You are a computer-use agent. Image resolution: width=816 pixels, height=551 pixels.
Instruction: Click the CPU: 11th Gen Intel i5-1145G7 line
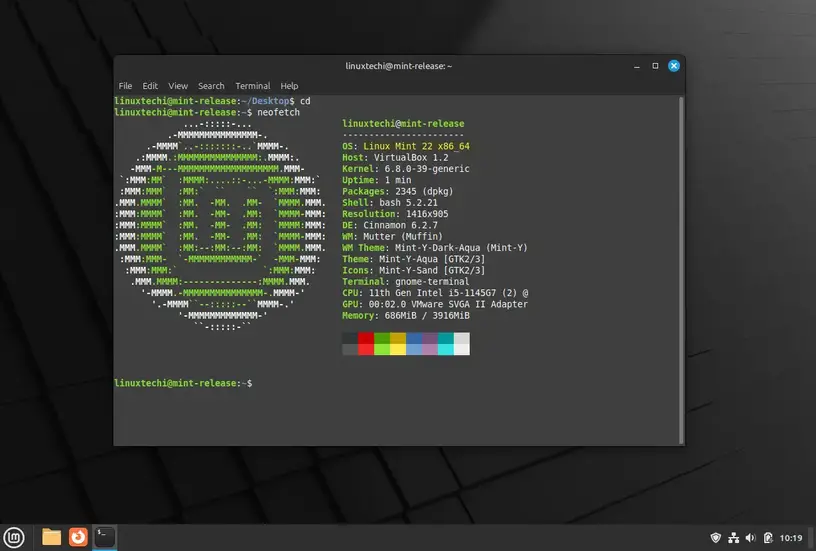click(x=435, y=293)
